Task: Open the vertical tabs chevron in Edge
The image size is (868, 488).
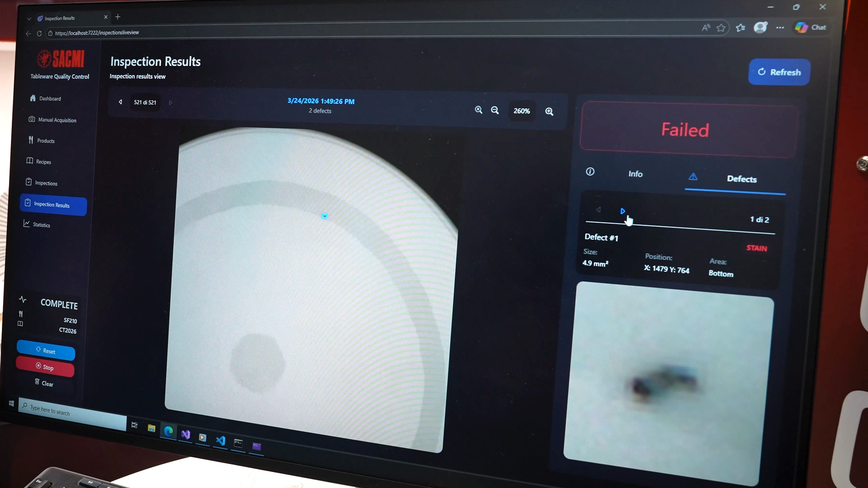Action: [x=28, y=18]
